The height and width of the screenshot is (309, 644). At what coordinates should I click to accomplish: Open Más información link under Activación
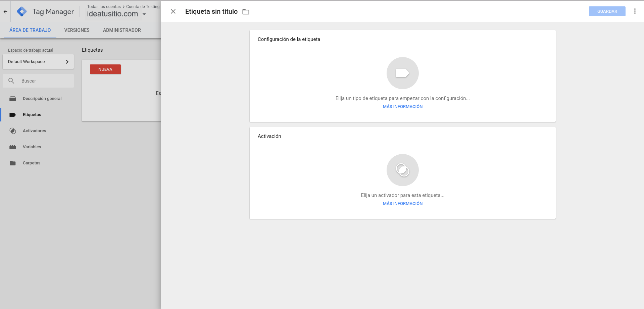(402, 204)
